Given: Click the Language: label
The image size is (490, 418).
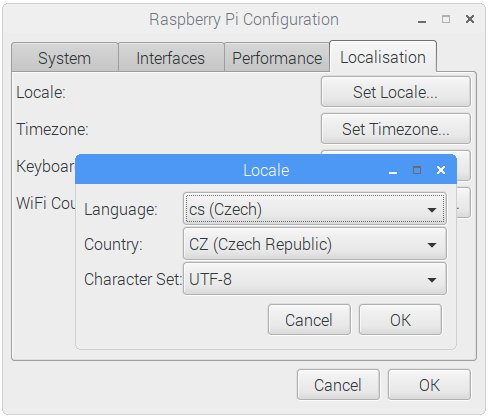Looking at the screenshot, I should pyautogui.click(x=121, y=210).
